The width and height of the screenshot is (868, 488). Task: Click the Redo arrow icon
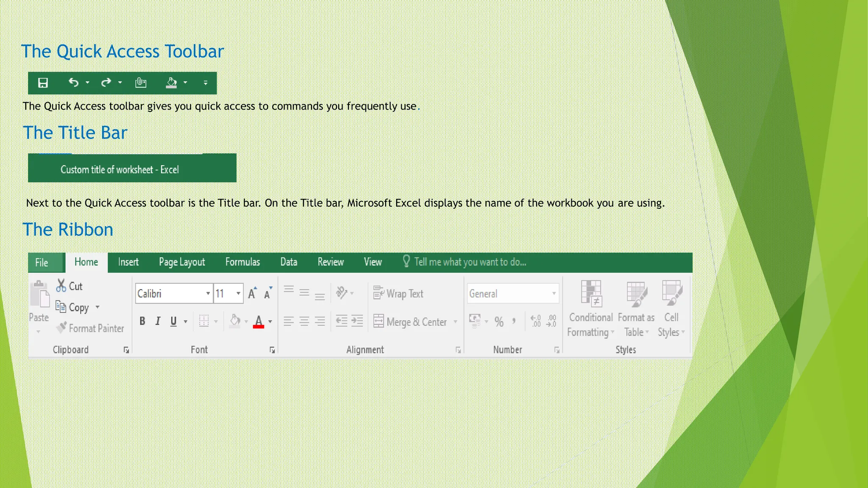tap(106, 82)
